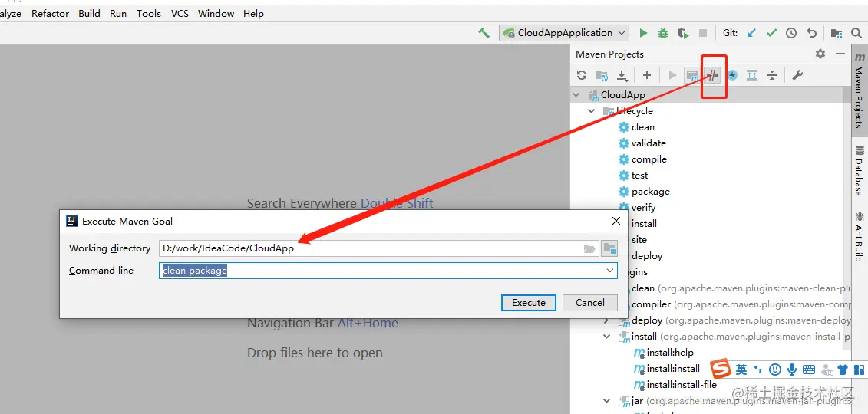Focus the Working directory input field

[x=378, y=248]
